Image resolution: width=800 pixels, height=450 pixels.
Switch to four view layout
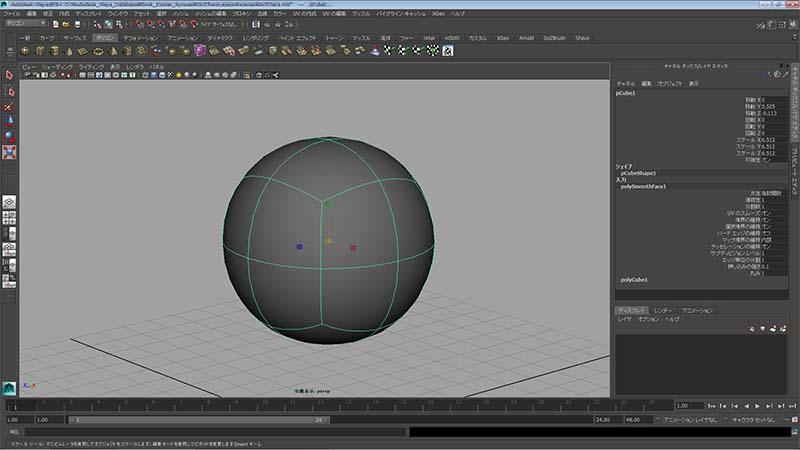[x=9, y=218]
